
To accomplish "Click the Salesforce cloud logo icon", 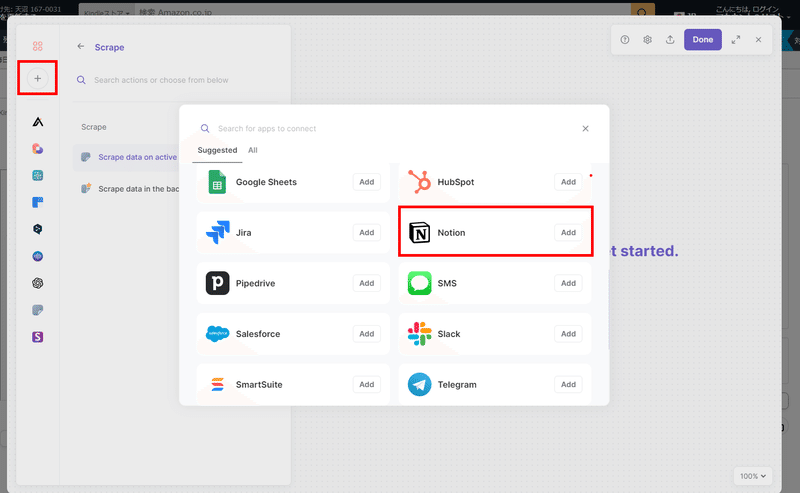I will pos(217,334).
